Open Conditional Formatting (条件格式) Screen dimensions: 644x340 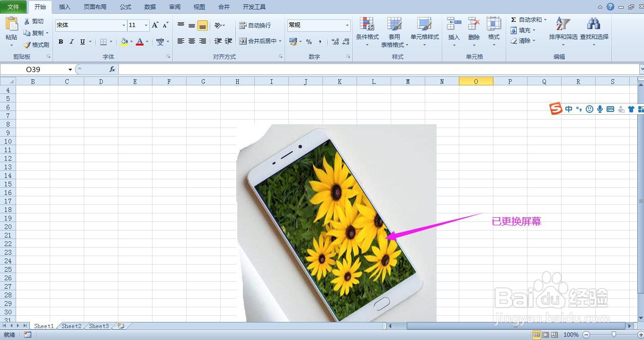[x=367, y=32]
